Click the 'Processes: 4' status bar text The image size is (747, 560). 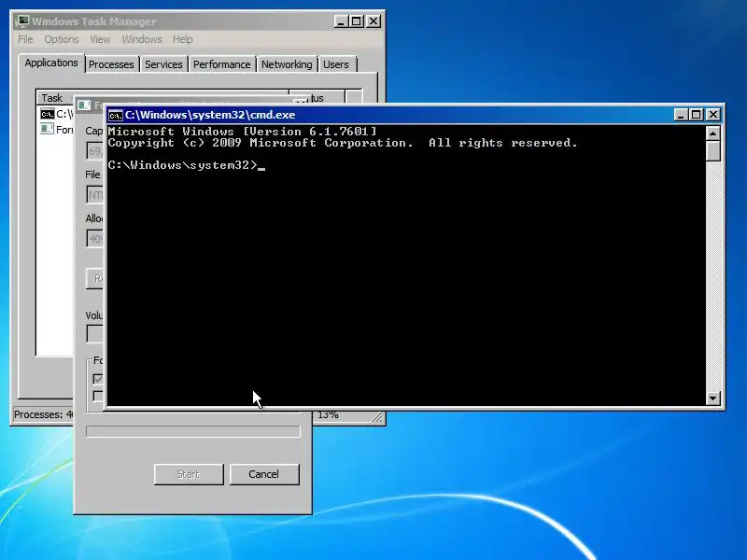point(44,414)
